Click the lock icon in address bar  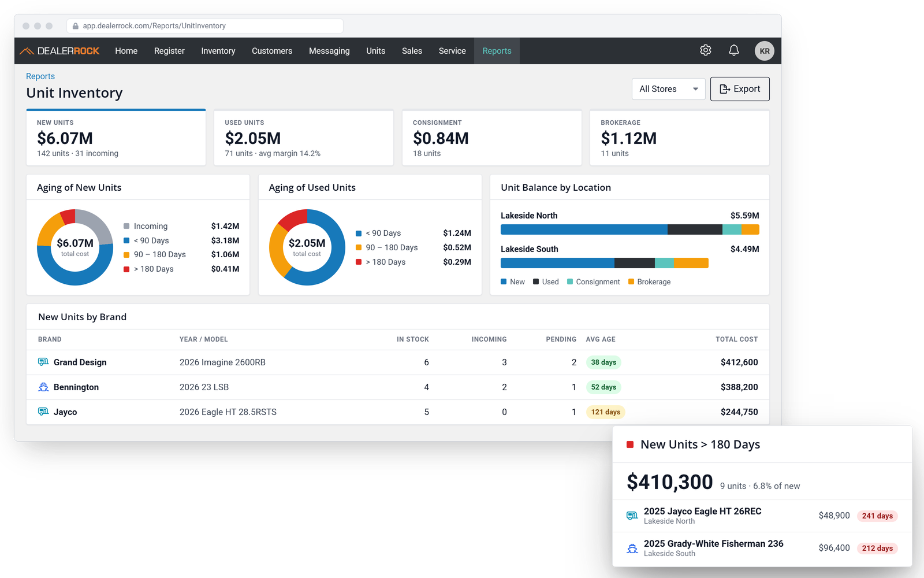[x=75, y=26]
